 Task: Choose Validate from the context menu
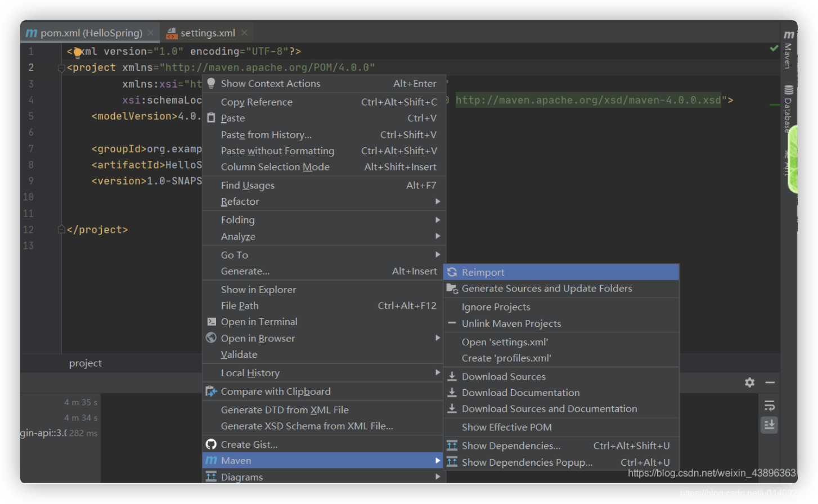324,354
